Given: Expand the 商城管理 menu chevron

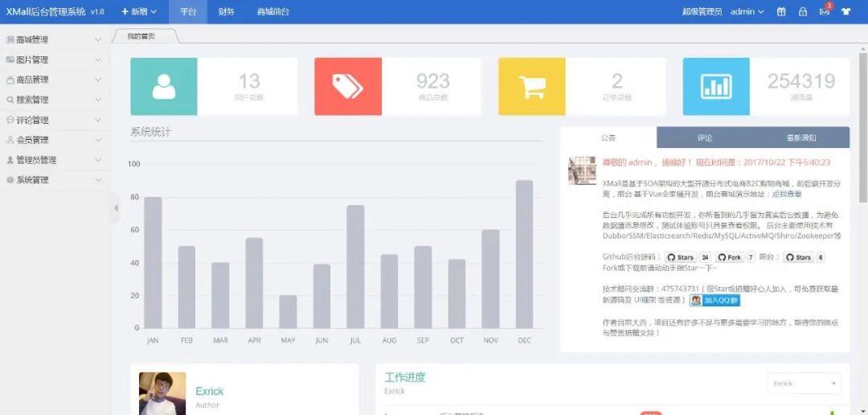Looking at the screenshot, I should coord(98,40).
